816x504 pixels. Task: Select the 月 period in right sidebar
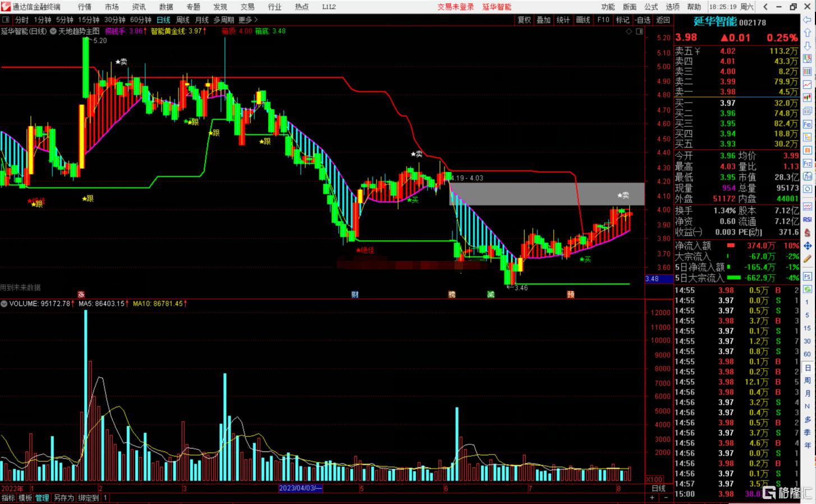[808, 393]
